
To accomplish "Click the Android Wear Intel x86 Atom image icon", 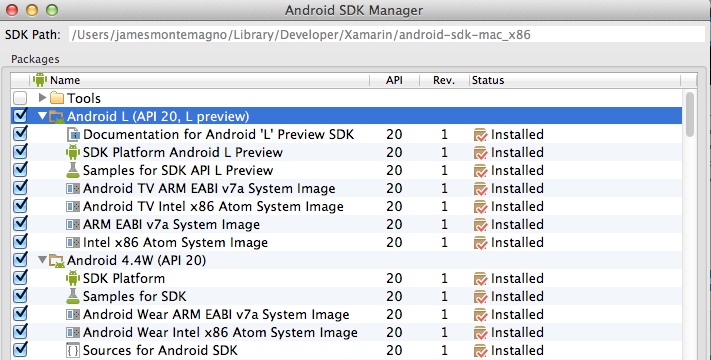I will click(x=73, y=332).
